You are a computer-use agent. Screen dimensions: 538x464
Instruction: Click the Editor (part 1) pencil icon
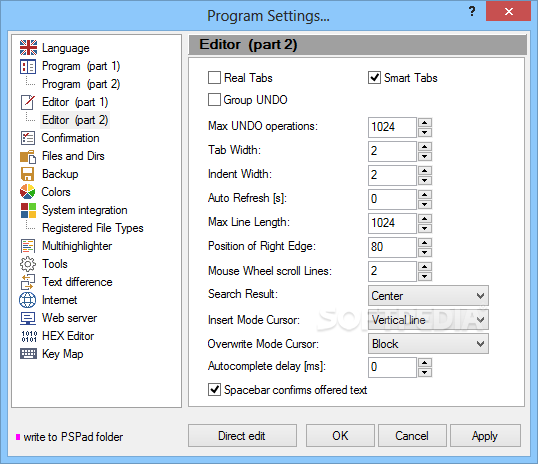pyautogui.click(x=28, y=102)
